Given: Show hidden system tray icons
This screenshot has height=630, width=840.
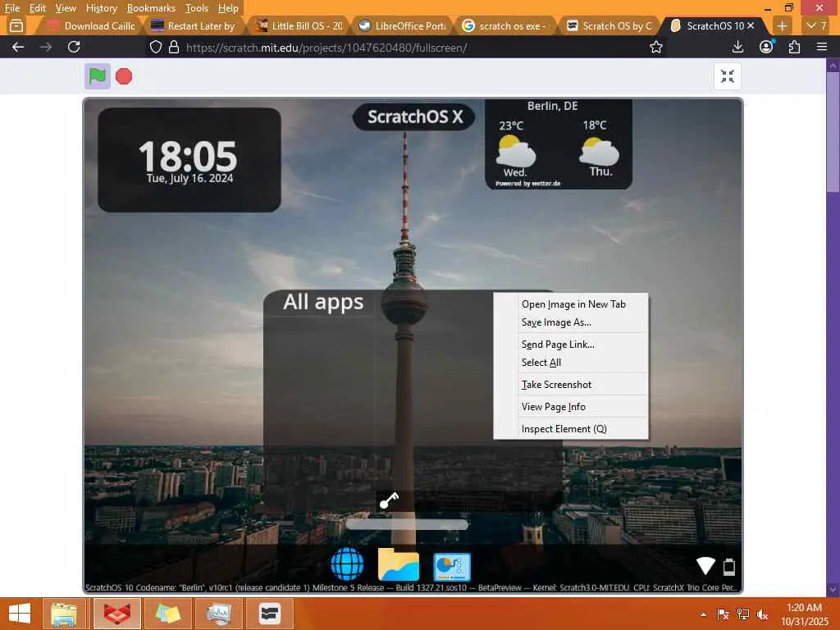Looking at the screenshot, I should [x=703, y=614].
